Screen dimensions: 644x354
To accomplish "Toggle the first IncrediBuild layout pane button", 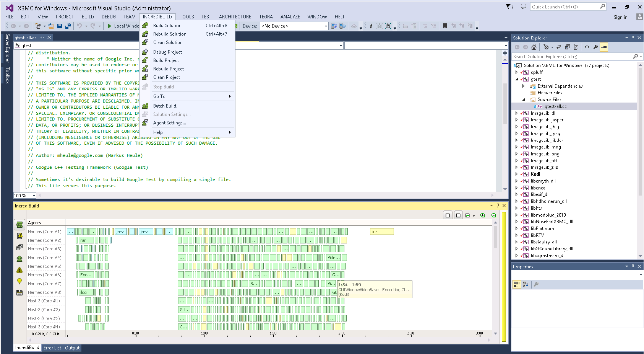I will (448, 215).
